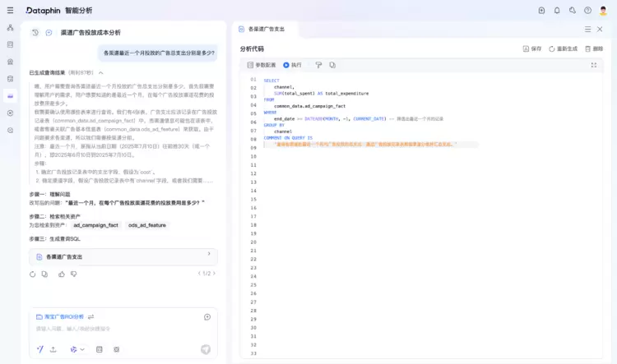Switch to the 各渠道广告支出 tab
Screen dimensions: 617x364
pyautogui.click(x=266, y=29)
